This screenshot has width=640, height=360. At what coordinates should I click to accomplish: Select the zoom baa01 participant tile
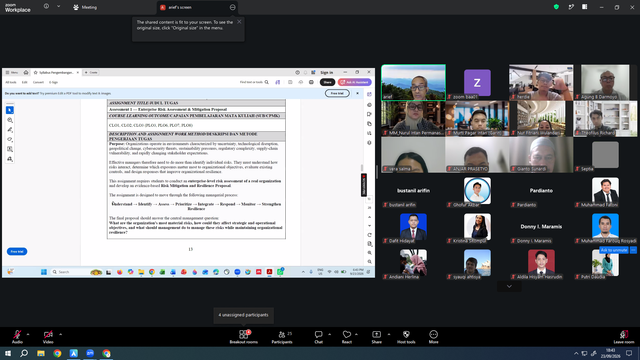477,82
